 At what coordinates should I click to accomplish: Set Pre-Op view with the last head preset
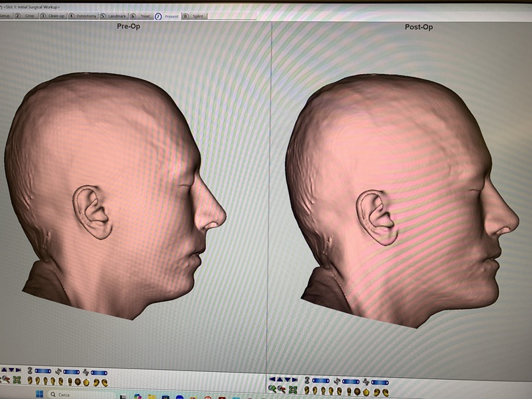tap(105, 382)
